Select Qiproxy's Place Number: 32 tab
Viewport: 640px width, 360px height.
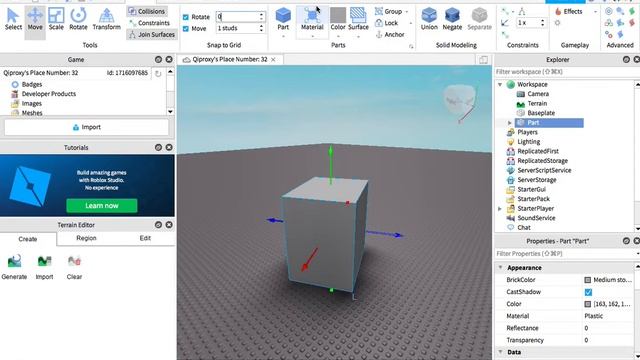(x=230, y=60)
